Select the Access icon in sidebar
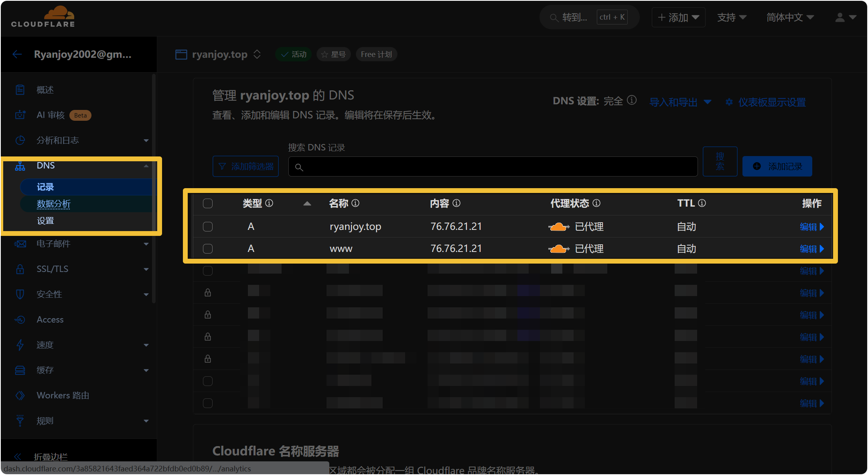Image resolution: width=868 pixels, height=475 pixels. [x=20, y=319]
